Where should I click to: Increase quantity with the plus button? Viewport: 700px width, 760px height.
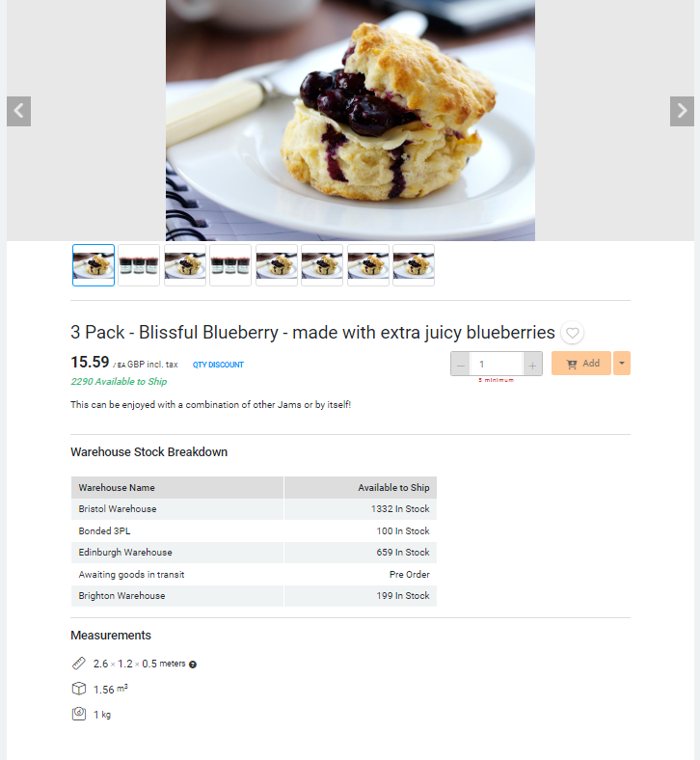pyautogui.click(x=532, y=364)
